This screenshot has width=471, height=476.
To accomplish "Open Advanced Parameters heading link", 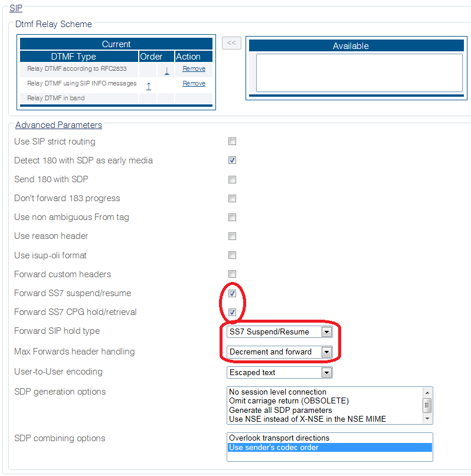I will click(x=58, y=125).
